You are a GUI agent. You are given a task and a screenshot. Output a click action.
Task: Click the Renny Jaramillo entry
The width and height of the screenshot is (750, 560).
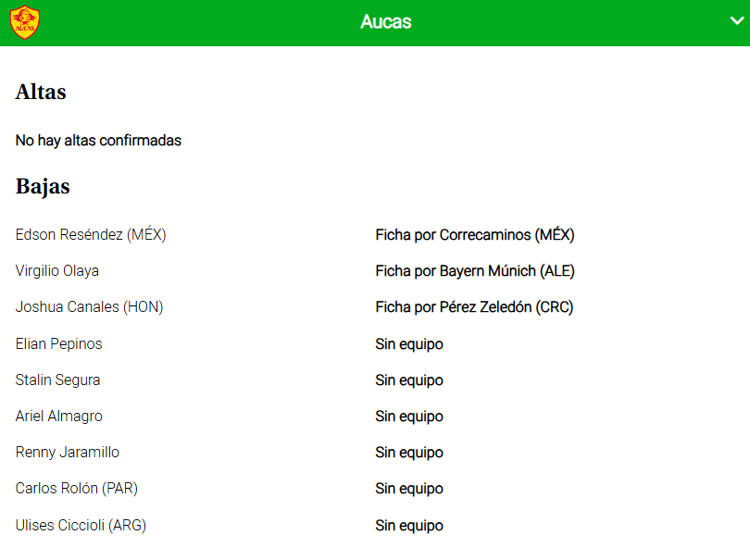pos(68,453)
